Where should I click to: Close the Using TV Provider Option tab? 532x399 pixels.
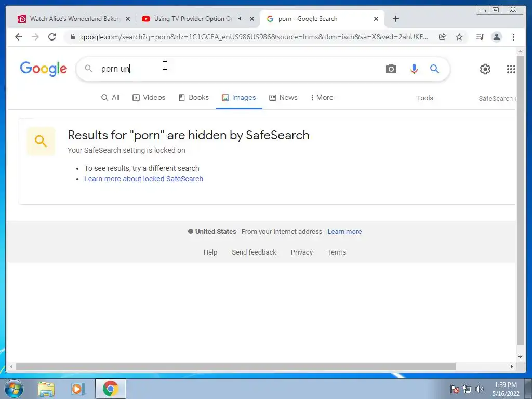252,19
